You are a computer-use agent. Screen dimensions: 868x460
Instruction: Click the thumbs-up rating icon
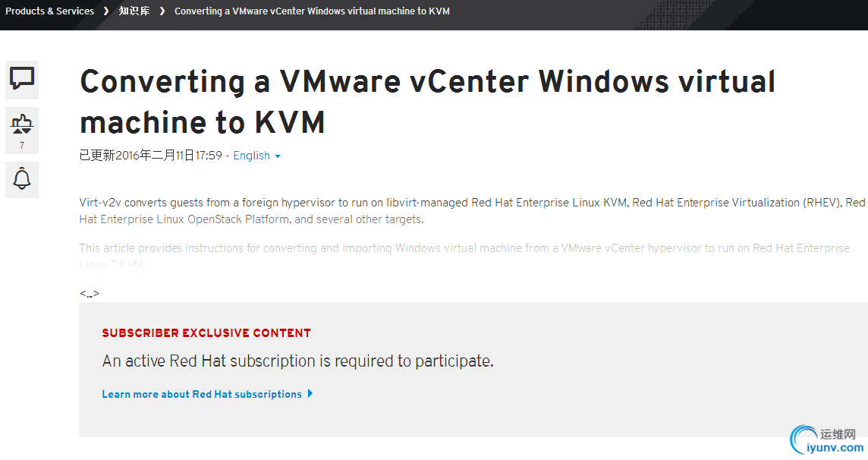[x=22, y=123]
